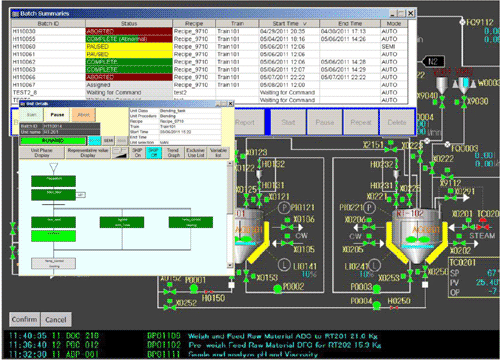Click the Unit Details vertical scrollbar down arrow
This screenshot has height=360, width=500.
[x=230, y=265]
